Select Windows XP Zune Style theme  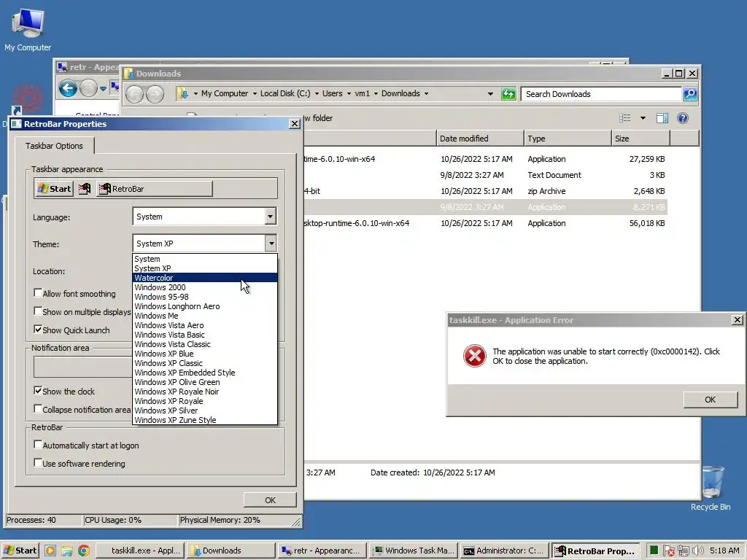205,420
